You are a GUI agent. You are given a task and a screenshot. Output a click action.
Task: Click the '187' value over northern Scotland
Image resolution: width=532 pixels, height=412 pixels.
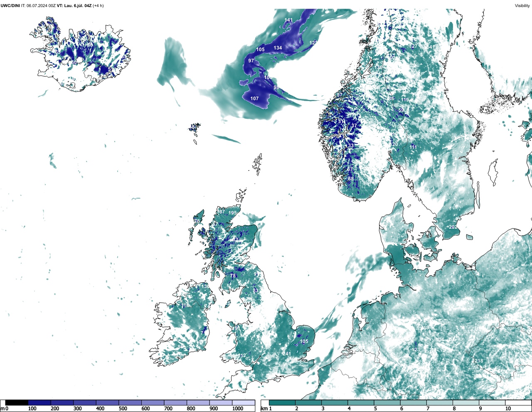(221, 212)
